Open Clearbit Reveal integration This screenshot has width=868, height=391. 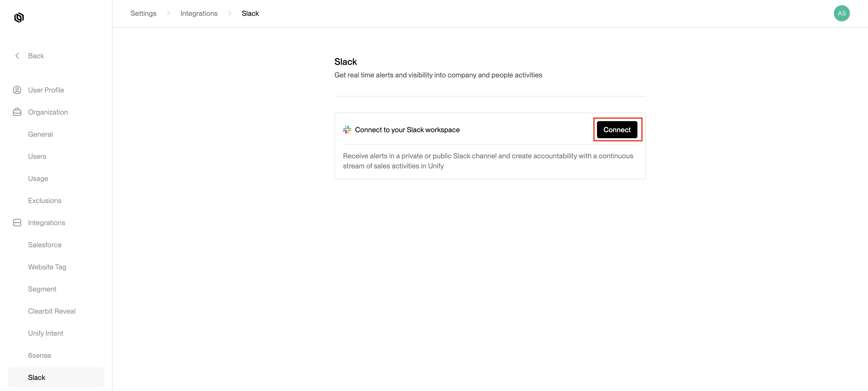tap(51, 311)
